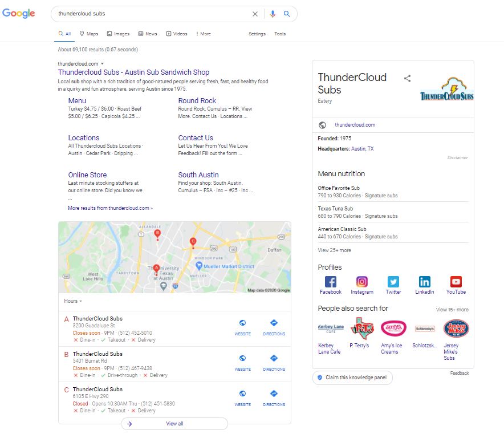Switch to the Maps tab
The height and width of the screenshot is (434, 504).
point(89,34)
